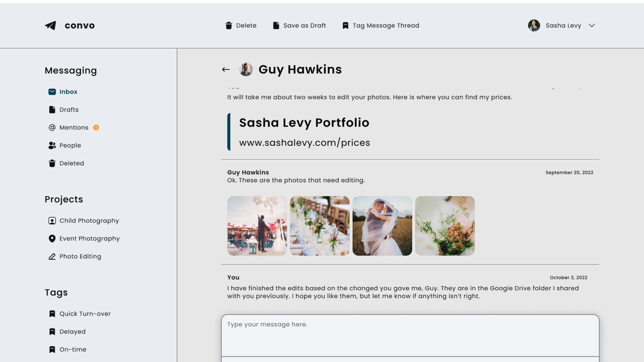
Task: Click the Photo Editing pencil icon
Action: 52,256
